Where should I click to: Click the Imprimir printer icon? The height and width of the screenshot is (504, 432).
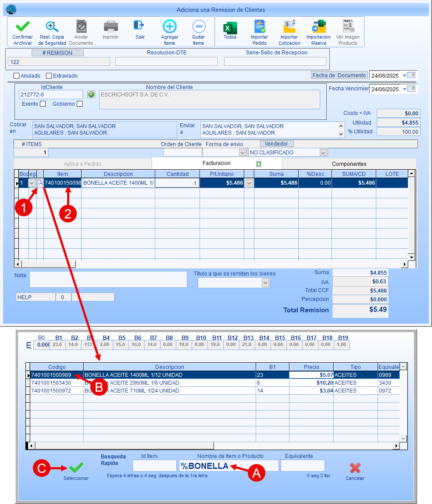tap(111, 26)
